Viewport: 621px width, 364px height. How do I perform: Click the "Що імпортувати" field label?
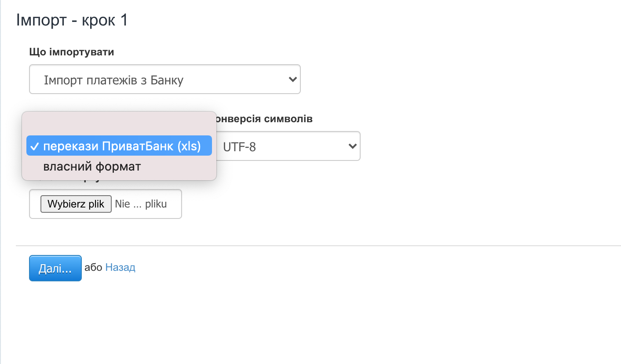tap(71, 52)
